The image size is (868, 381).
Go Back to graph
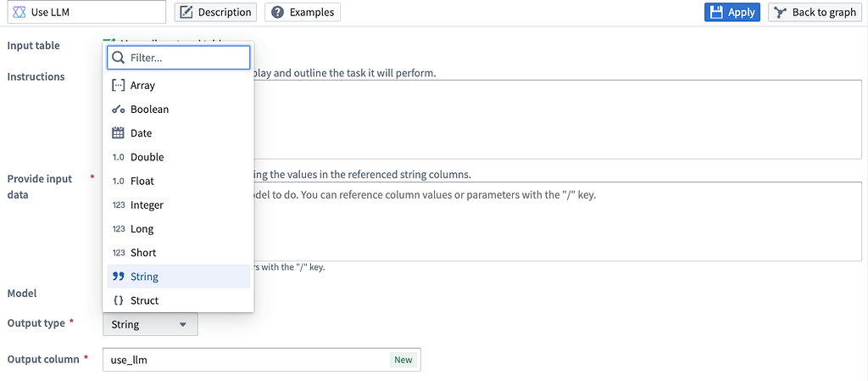(x=815, y=12)
